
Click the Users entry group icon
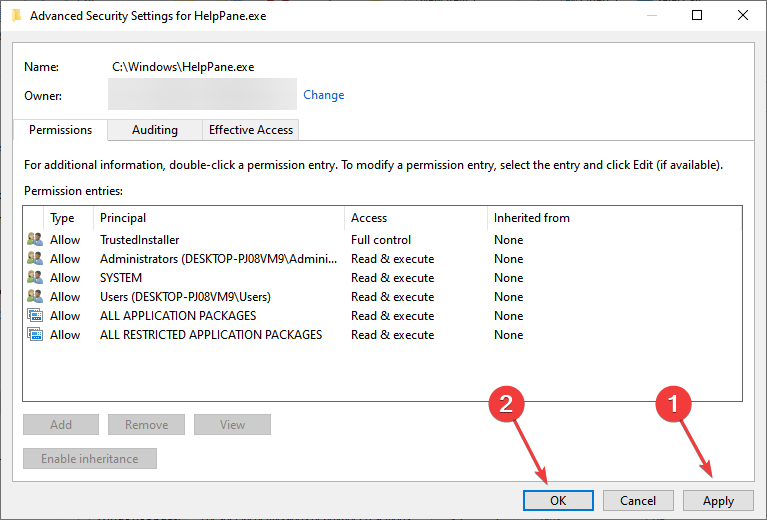point(35,296)
